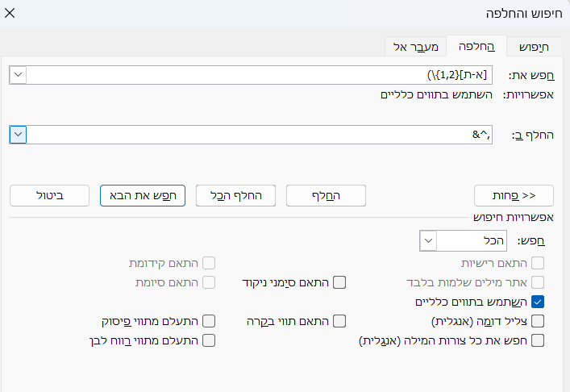
Task: Check התעלם מתווי רווח לבן option
Action: 209,340
